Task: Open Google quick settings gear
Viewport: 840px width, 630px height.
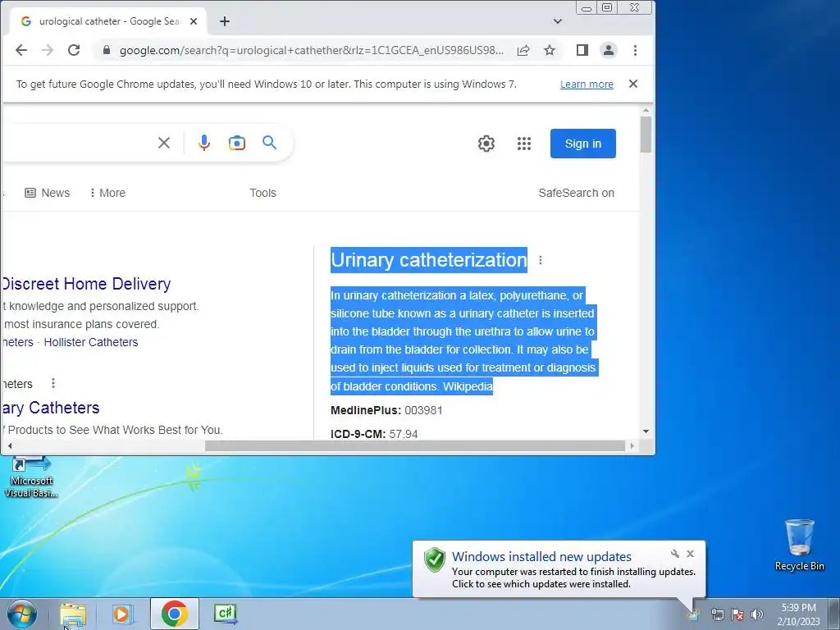Action: click(486, 144)
